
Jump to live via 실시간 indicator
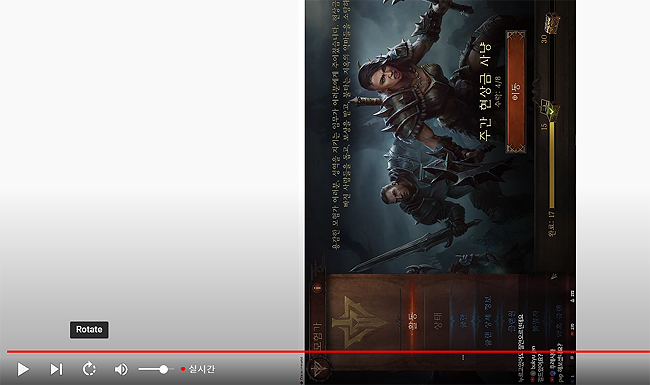(198, 369)
